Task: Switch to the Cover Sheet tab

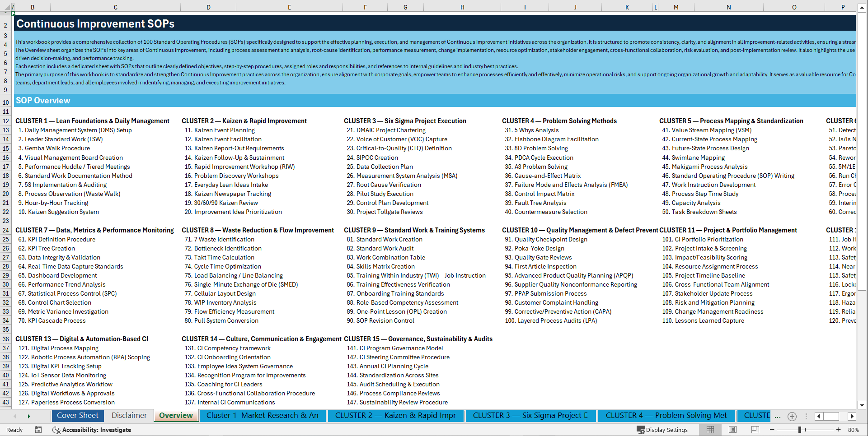Action: (78, 415)
